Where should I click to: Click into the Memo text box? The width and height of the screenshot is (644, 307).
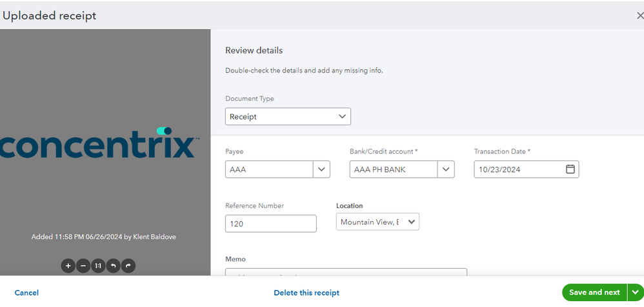(346, 272)
